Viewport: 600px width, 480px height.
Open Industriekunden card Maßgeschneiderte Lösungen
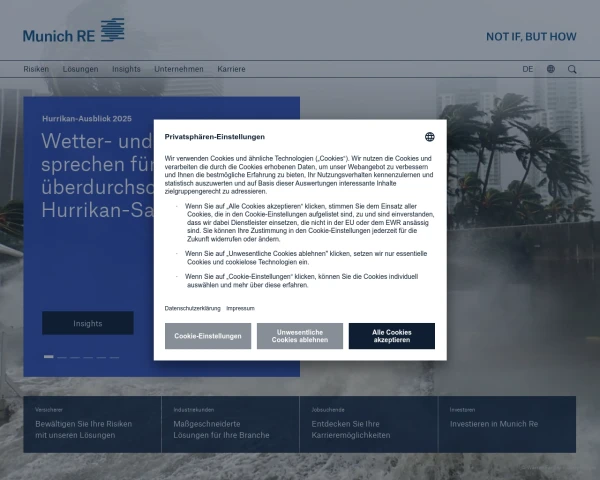point(230,424)
